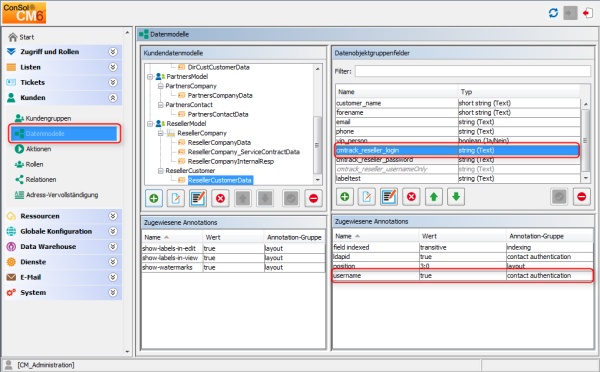The image size is (600, 372).
Task: Open Kundengruppen in the sidebar
Action: (43, 118)
